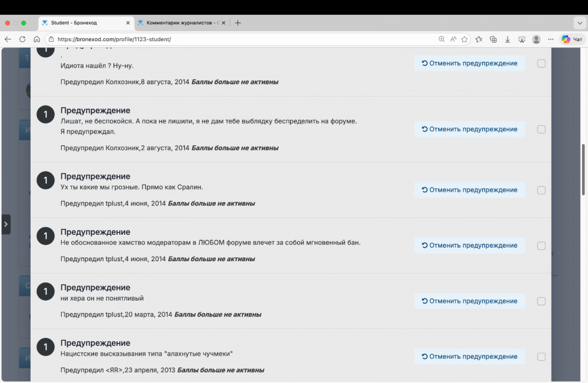Go to the browser home page icon

(x=36, y=39)
